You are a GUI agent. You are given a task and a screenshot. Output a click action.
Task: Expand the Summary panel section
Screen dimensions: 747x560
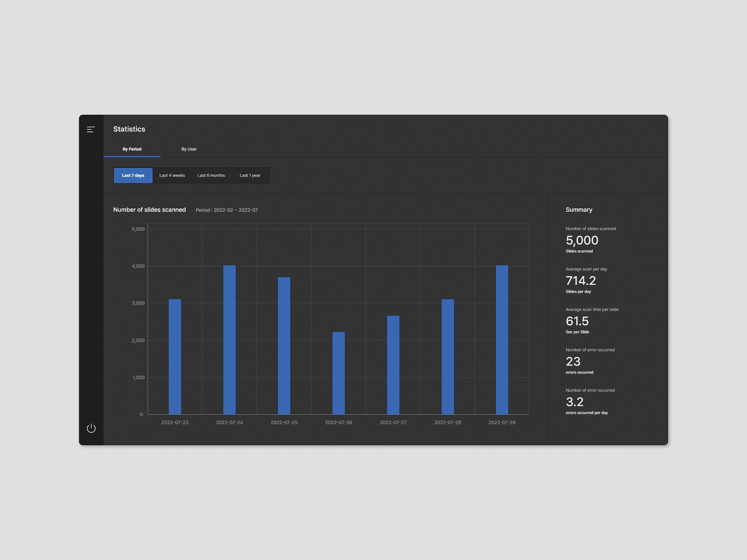[x=579, y=209]
